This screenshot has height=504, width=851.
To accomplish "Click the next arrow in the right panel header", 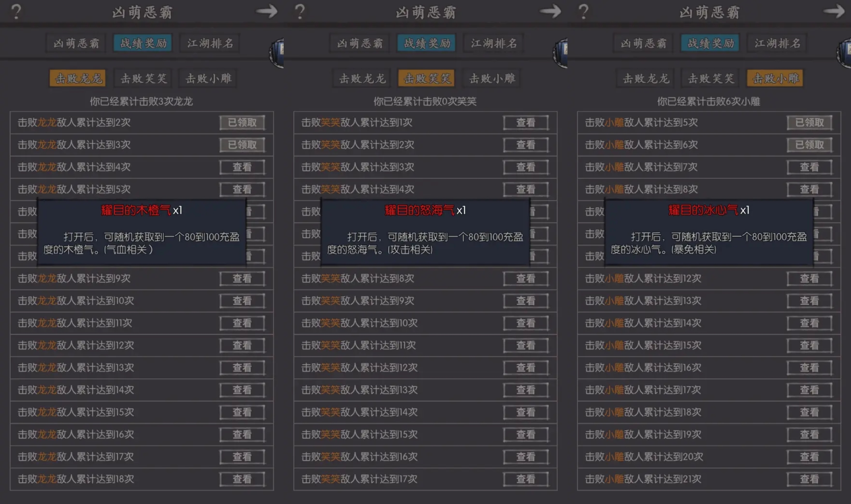I will [x=834, y=12].
